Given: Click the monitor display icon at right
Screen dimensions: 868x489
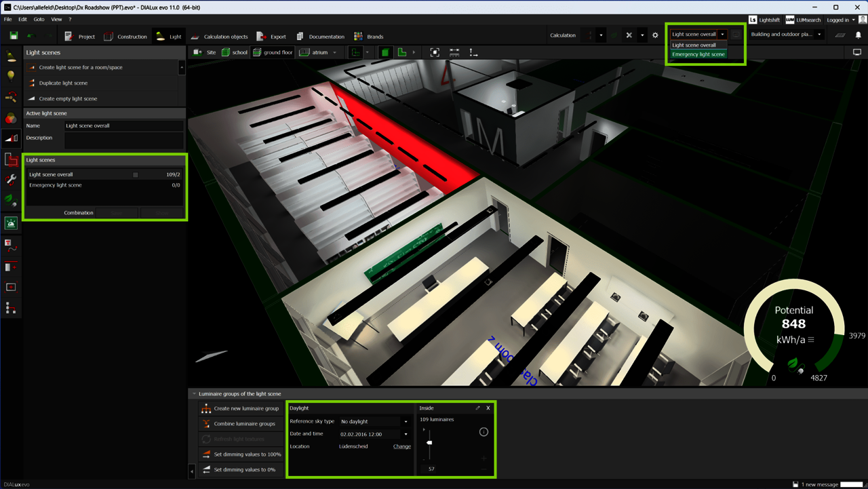Looking at the screenshot, I should point(857,52).
